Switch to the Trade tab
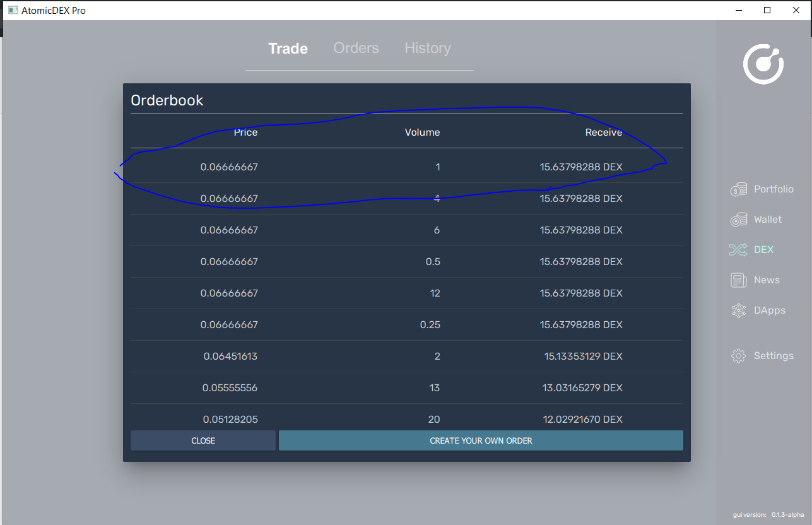Screen dimensions: 812x525 pyautogui.click(x=288, y=49)
